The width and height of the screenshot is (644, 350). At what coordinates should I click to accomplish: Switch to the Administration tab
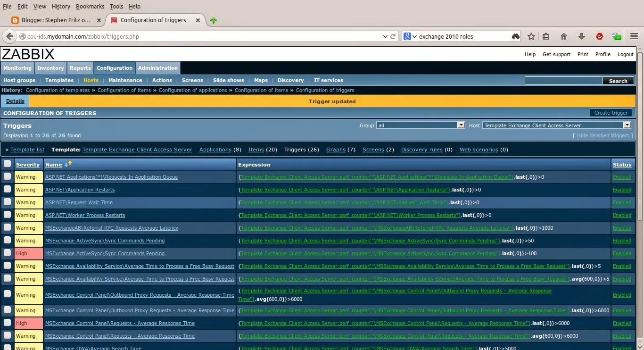pyautogui.click(x=158, y=68)
